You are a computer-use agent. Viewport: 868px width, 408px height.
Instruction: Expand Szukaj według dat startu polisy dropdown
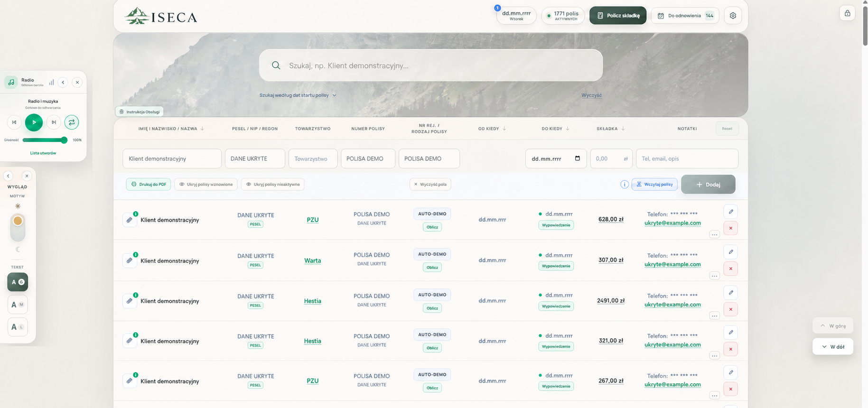tap(298, 95)
